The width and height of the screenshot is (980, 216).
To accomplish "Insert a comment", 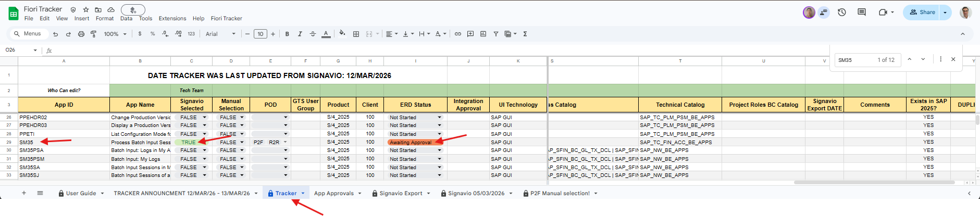I will click(470, 34).
